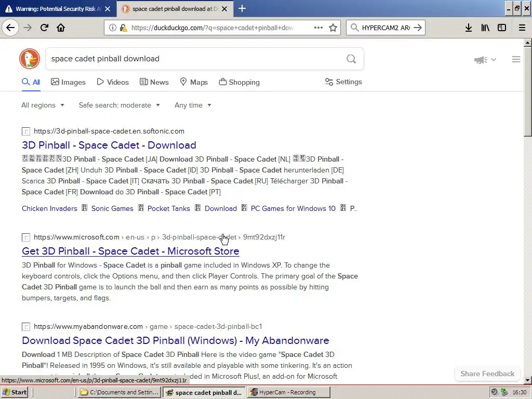The image size is (532, 399).
Task: Toggle the sidebar toolbar icon
Action: tap(502, 28)
